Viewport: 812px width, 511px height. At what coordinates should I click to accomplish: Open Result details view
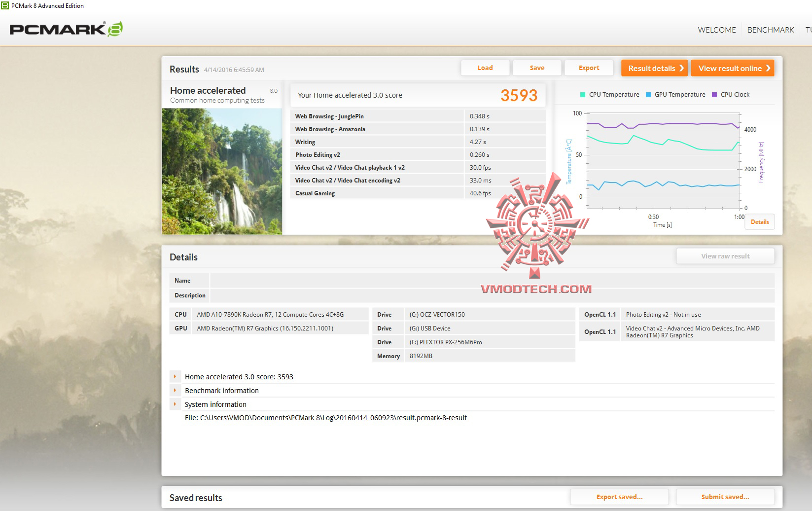[655, 68]
